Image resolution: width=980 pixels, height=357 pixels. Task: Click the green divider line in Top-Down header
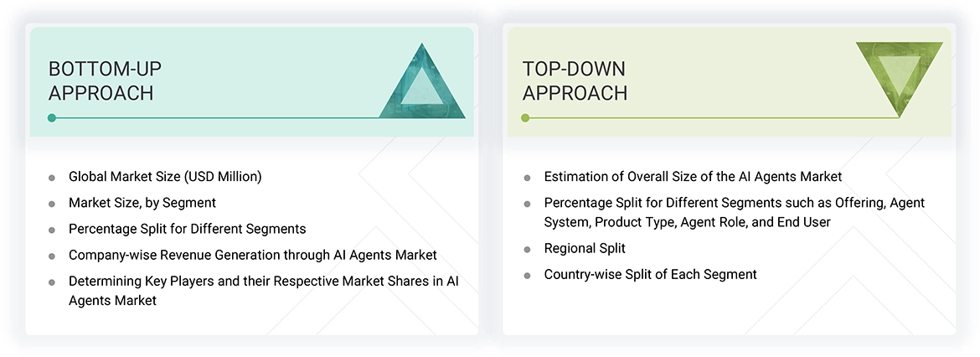712,118
